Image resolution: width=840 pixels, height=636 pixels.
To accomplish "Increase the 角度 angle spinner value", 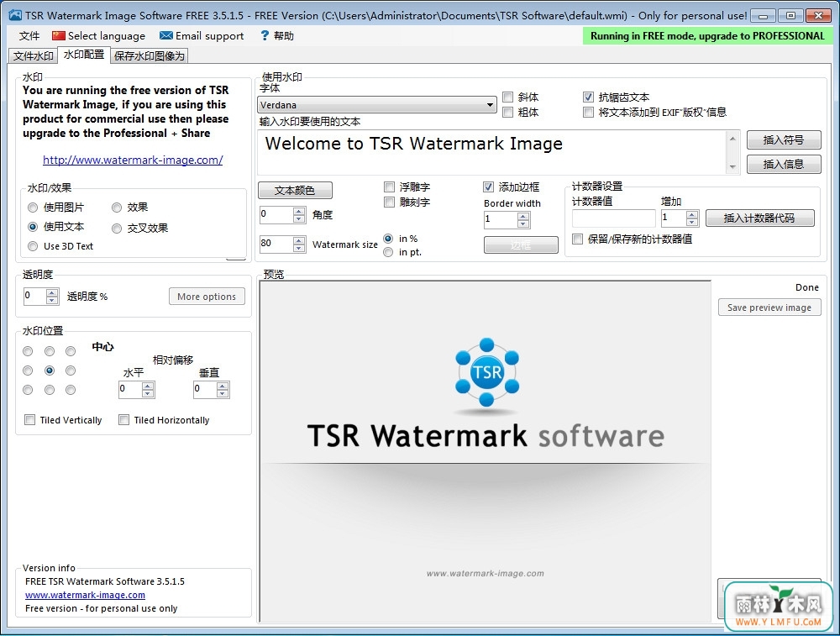I will [x=299, y=211].
